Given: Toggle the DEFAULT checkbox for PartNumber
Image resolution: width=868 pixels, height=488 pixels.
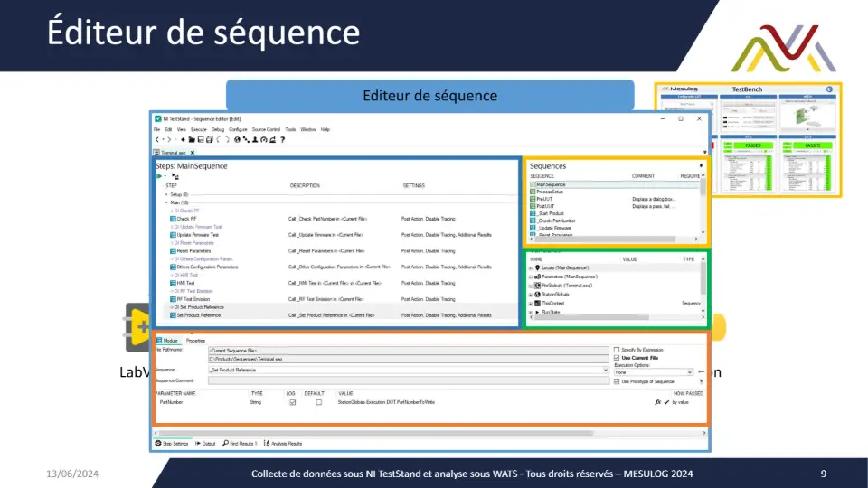Looking at the screenshot, I should coord(319,403).
